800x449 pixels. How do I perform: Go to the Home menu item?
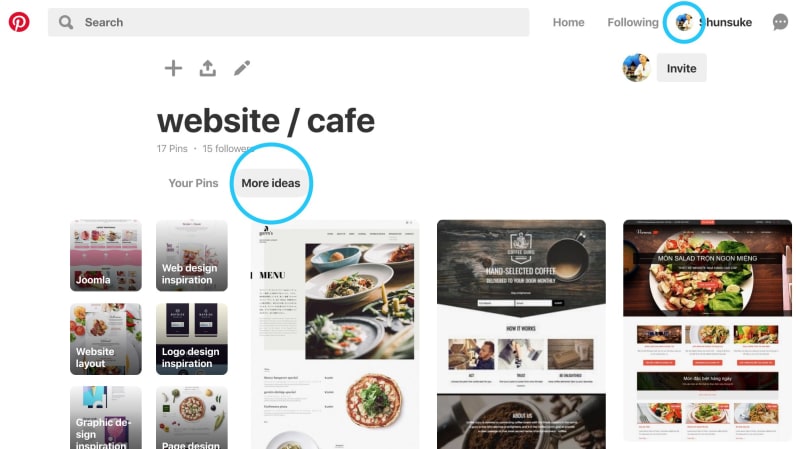(x=568, y=22)
